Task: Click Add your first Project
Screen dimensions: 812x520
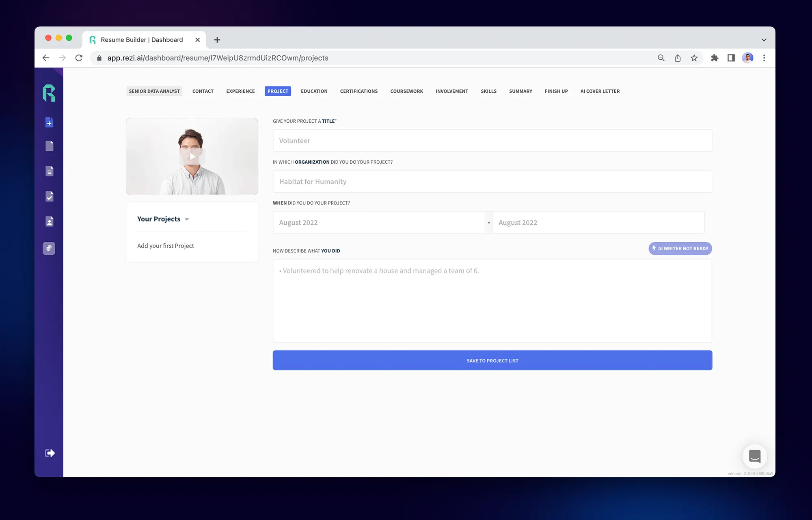Action: tap(166, 245)
